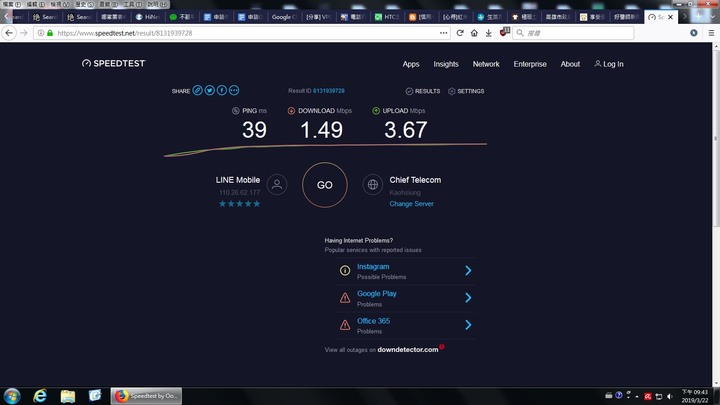This screenshot has width=720, height=405.
Task: Expand Google Play problems chevron
Action: coord(468,298)
